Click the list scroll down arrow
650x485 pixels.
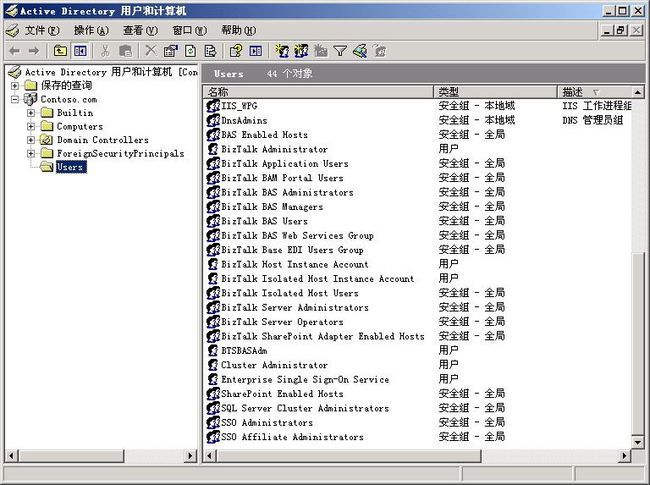coord(638,442)
